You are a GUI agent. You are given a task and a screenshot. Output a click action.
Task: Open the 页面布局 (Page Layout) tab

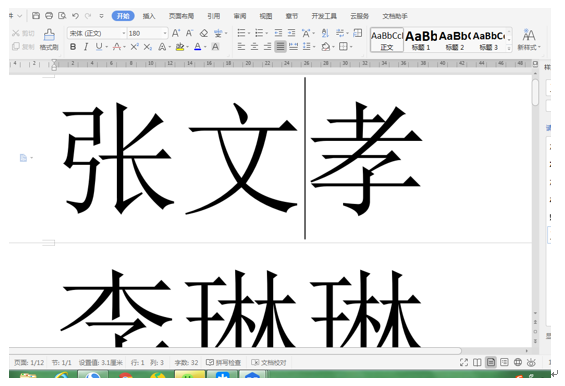coord(181,16)
